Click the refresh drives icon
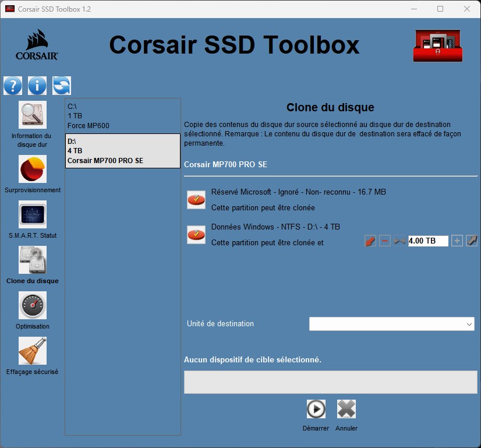Image resolution: width=481 pixels, height=448 pixels. click(x=62, y=86)
